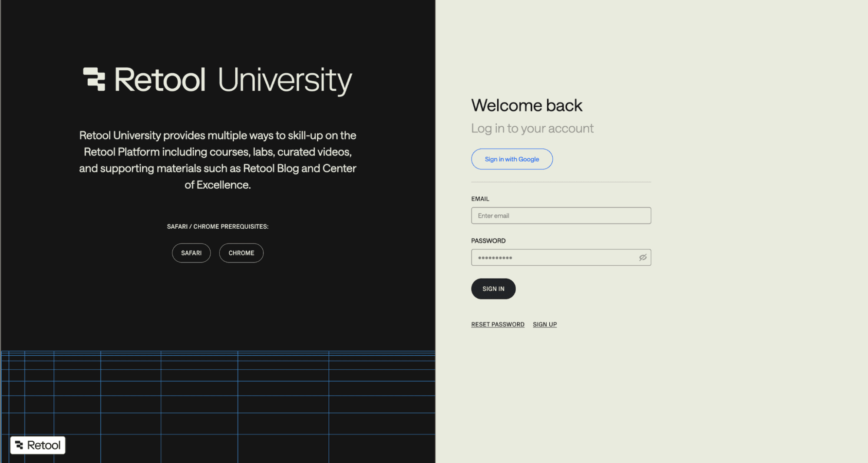Click the EMAIL field label
The width and height of the screenshot is (868, 463).
point(480,199)
